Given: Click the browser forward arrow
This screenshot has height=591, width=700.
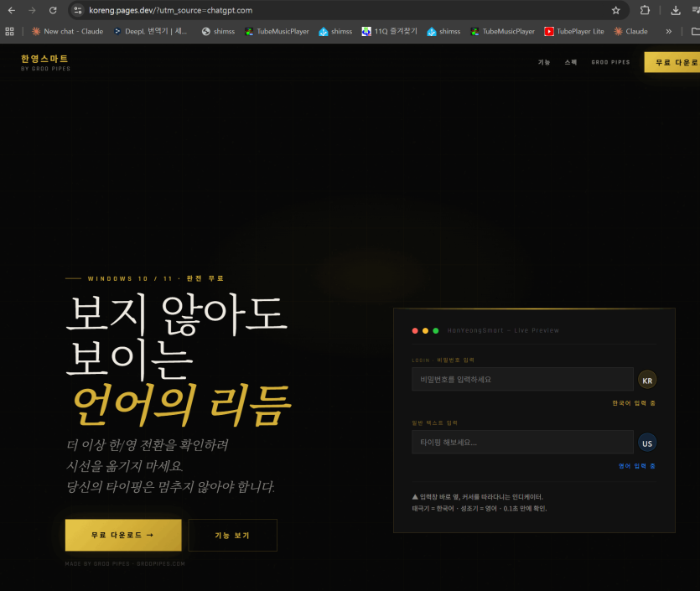Looking at the screenshot, I should (32, 10).
